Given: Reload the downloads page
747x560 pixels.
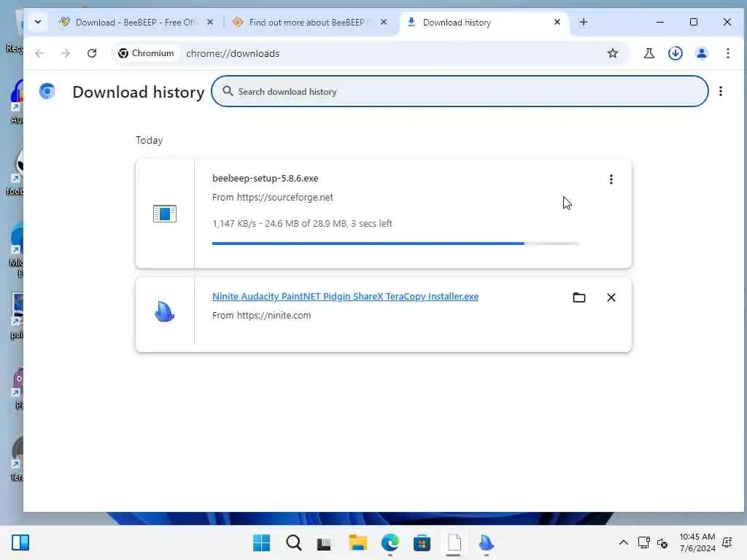Looking at the screenshot, I should (92, 53).
